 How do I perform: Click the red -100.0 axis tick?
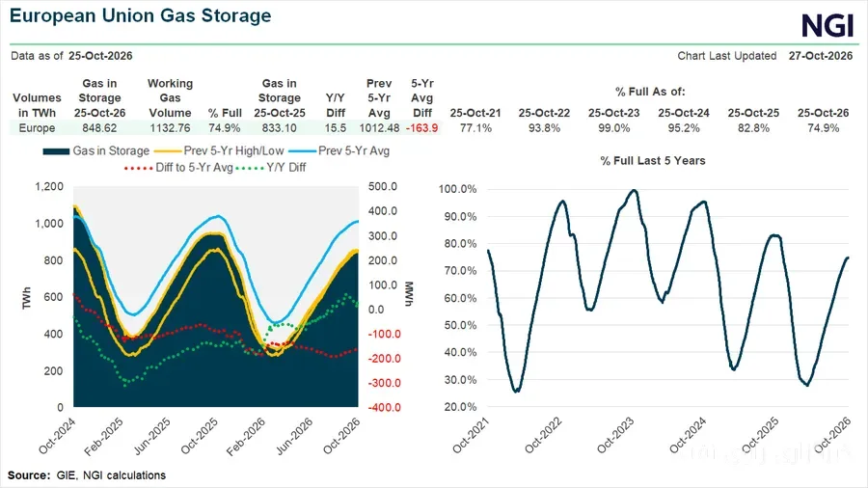pos(384,335)
